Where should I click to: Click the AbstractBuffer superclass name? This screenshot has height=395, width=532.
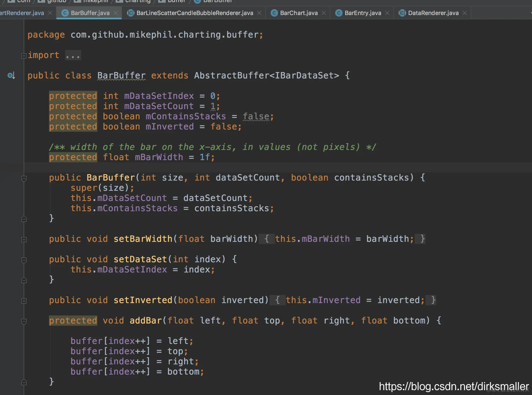[231, 76]
